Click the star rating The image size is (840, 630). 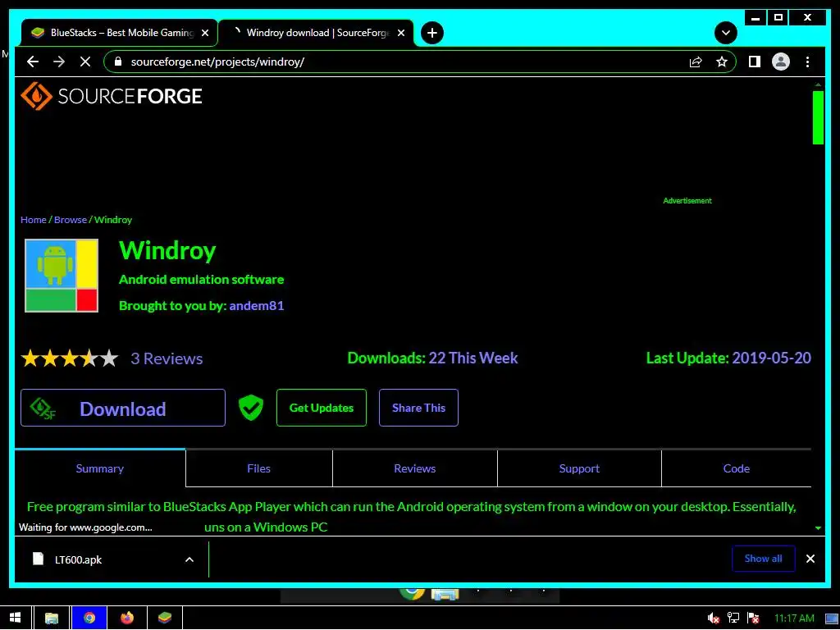point(70,358)
